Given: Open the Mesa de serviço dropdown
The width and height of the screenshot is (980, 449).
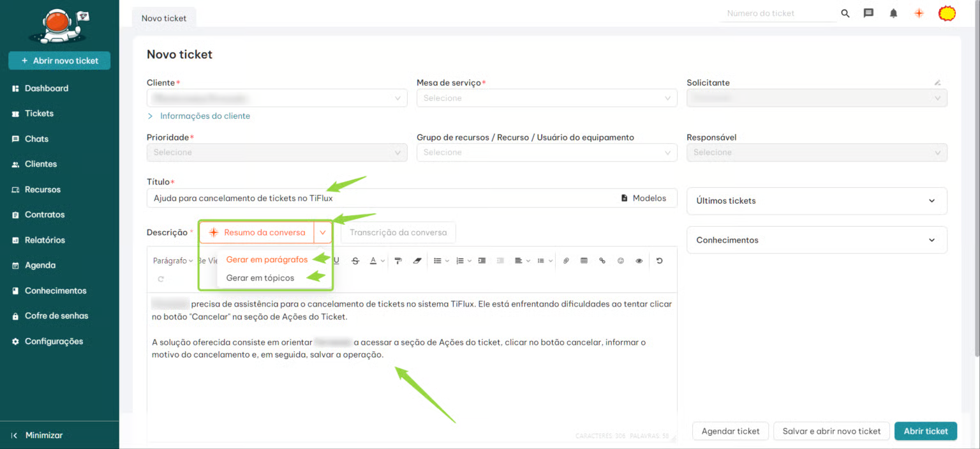Looking at the screenshot, I should 546,98.
